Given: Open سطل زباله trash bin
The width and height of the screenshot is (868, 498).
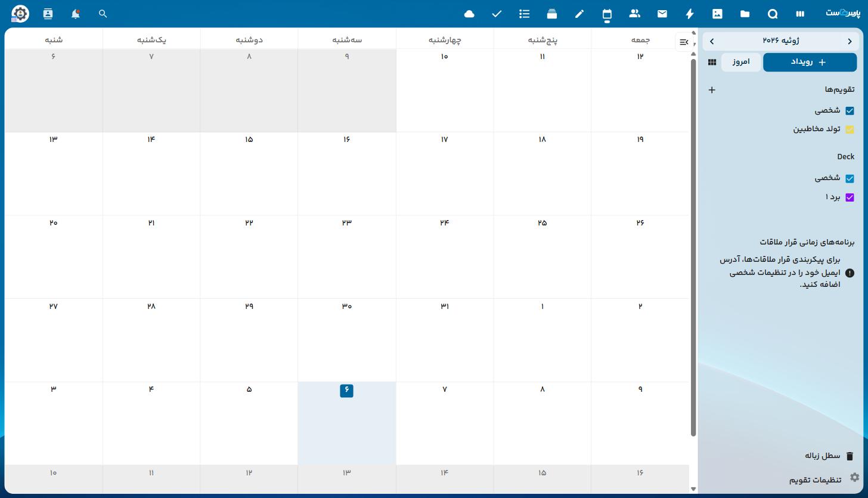Looking at the screenshot, I should click(x=829, y=456).
